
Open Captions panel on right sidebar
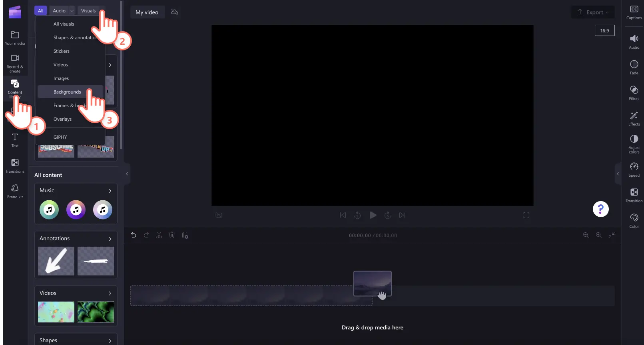634,12
